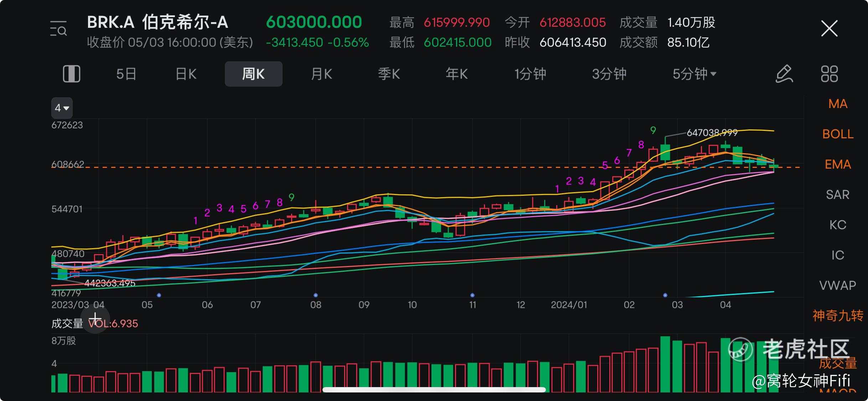The height and width of the screenshot is (401, 868).
Task: Open the '4' chart count dropdown
Action: 62,108
